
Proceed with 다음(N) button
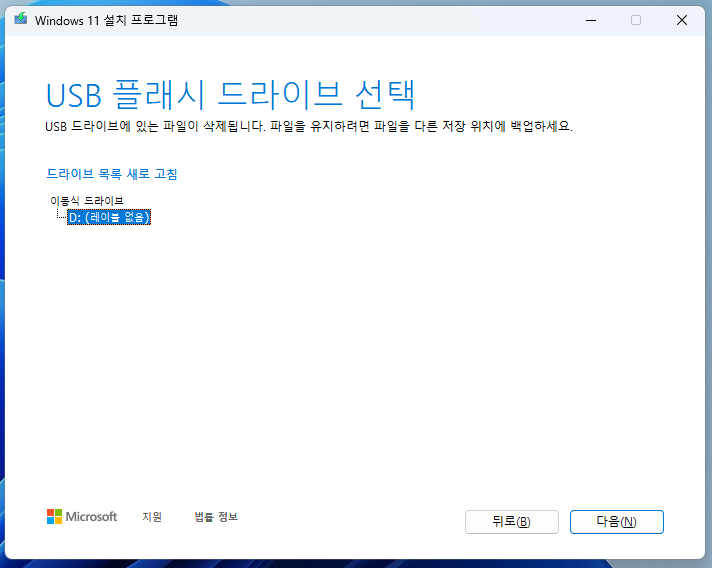(617, 522)
